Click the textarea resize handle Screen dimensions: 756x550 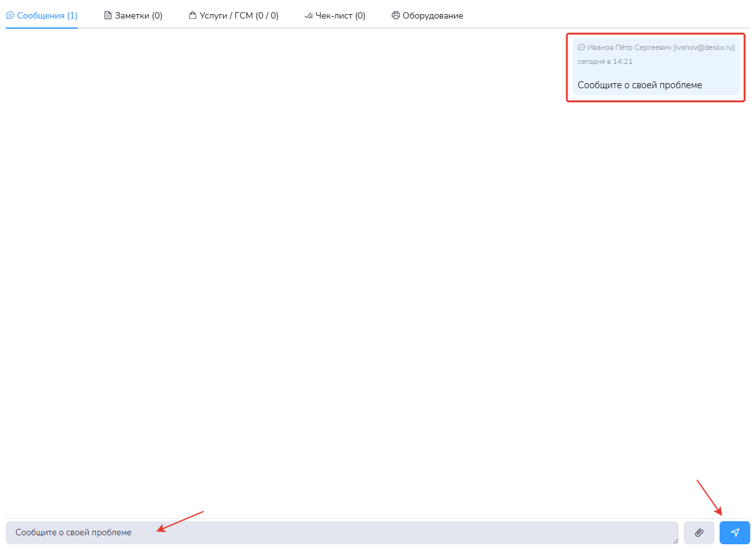(675, 541)
